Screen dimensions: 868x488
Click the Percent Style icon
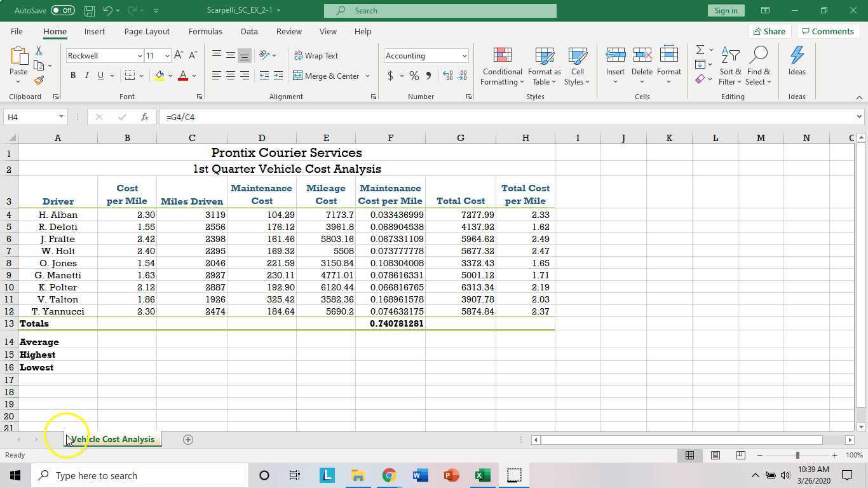[x=413, y=75]
